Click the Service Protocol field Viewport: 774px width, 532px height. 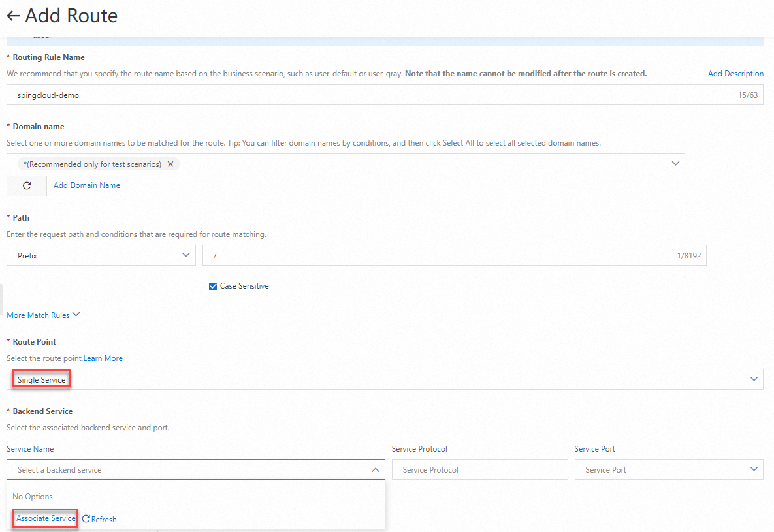(480, 469)
